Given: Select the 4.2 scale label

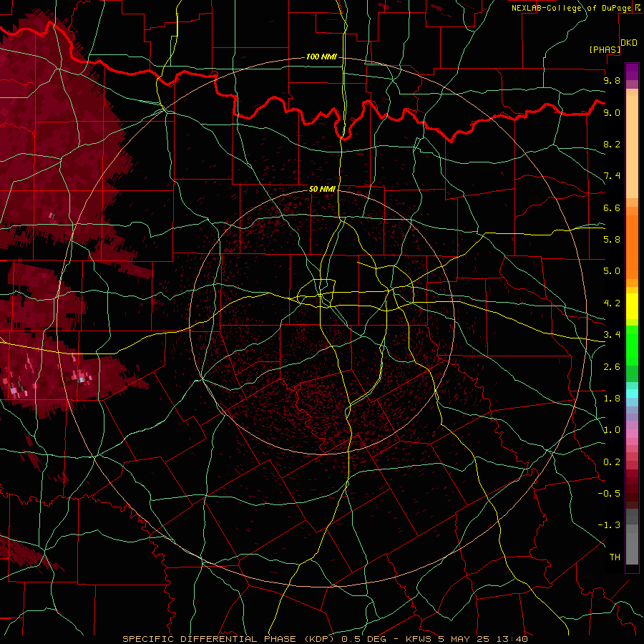Looking at the screenshot, I should [612, 303].
